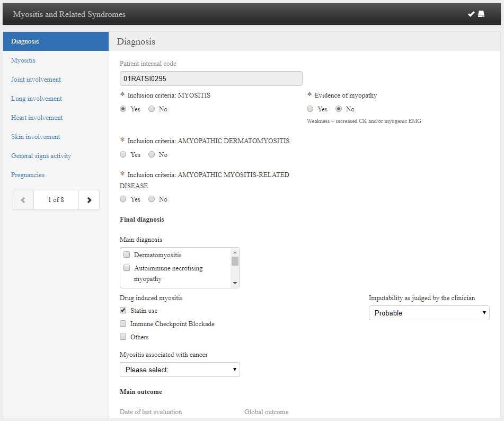The height and width of the screenshot is (421, 504).
Task: Choose No for AMYOPATHIC DERMATOMYOSITIS criteria
Action: coord(152,155)
